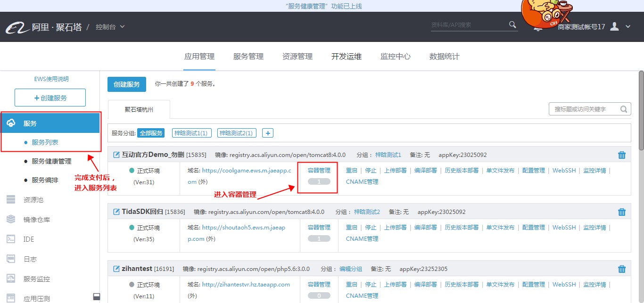Open WebSSH for 互动官方Demo_勿删

coord(564,171)
